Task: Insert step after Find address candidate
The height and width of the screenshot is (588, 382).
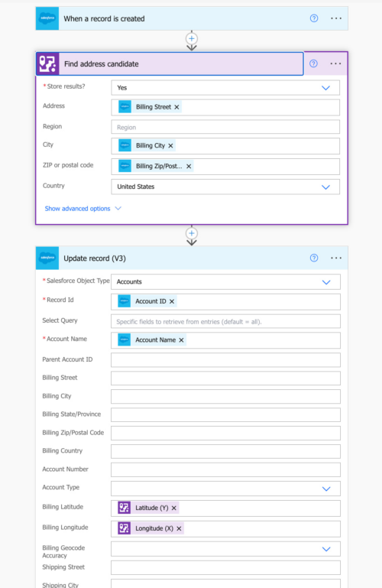Action: point(192,233)
